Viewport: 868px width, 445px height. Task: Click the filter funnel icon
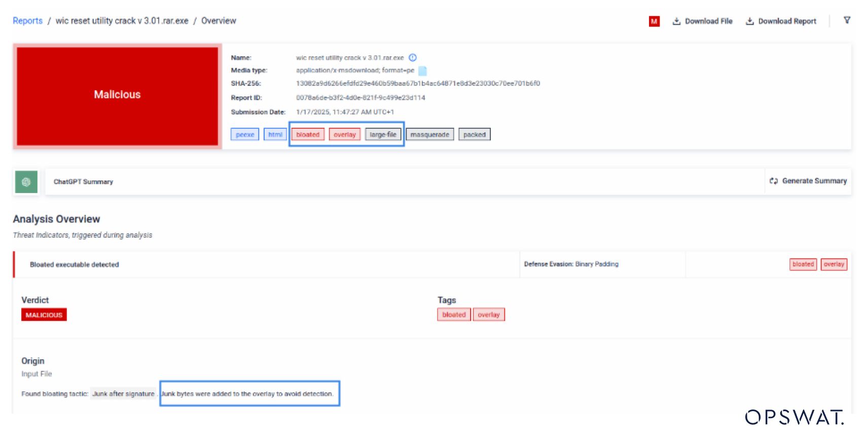click(x=847, y=20)
